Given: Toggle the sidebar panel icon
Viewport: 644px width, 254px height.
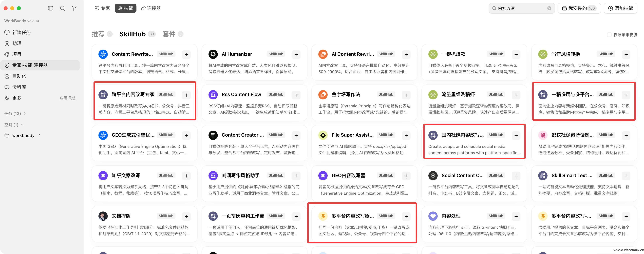Looking at the screenshot, I should tap(51, 8).
